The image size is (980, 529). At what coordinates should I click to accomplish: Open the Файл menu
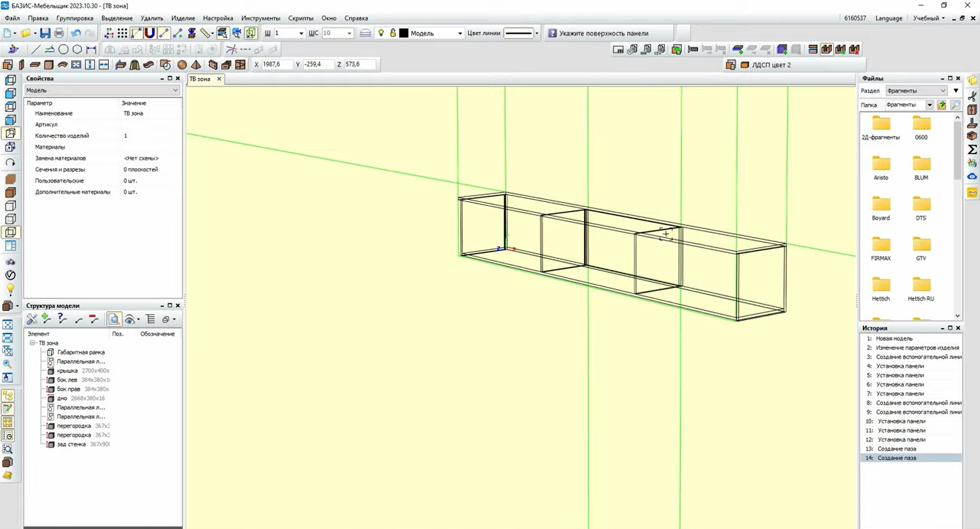coord(12,18)
